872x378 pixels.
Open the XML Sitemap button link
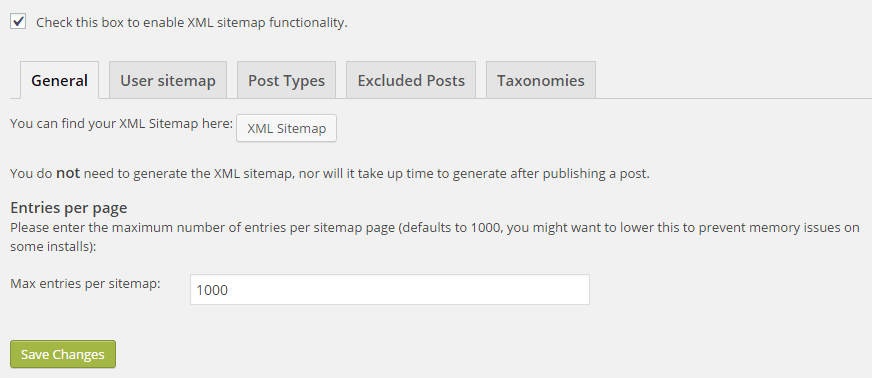[x=286, y=128]
